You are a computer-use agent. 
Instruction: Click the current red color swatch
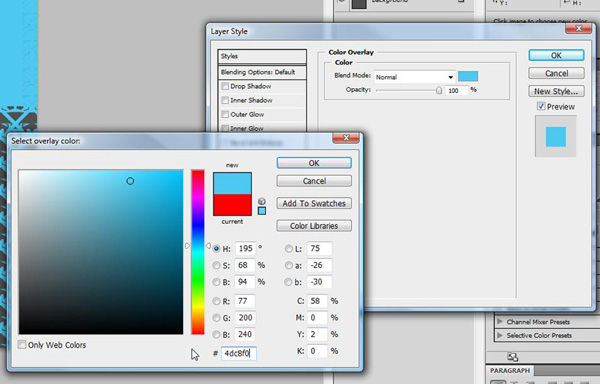(x=232, y=205)
